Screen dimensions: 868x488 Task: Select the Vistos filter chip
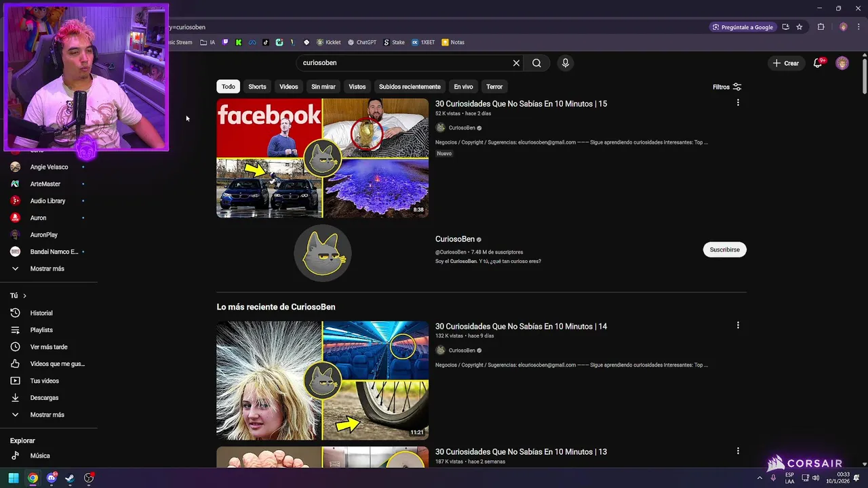pyautogui.click(x=357, y=87)
